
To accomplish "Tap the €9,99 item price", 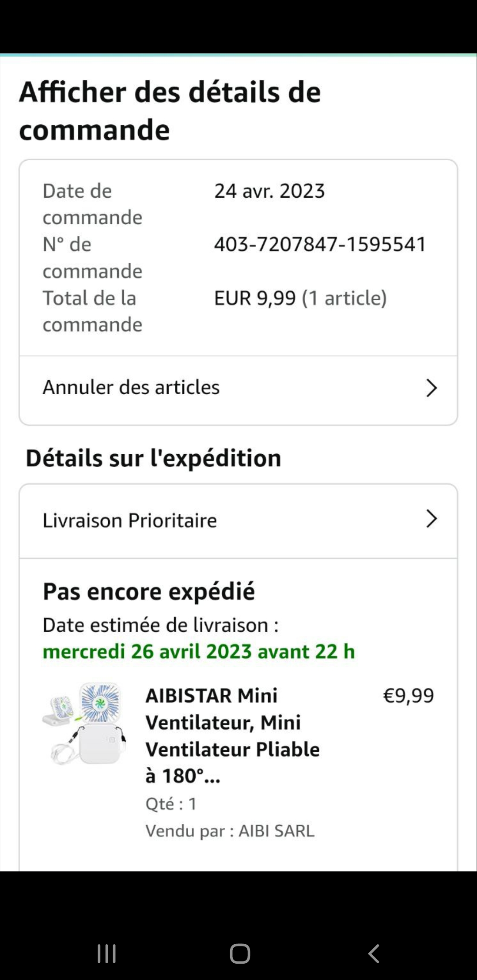I will tap(408, 696).
